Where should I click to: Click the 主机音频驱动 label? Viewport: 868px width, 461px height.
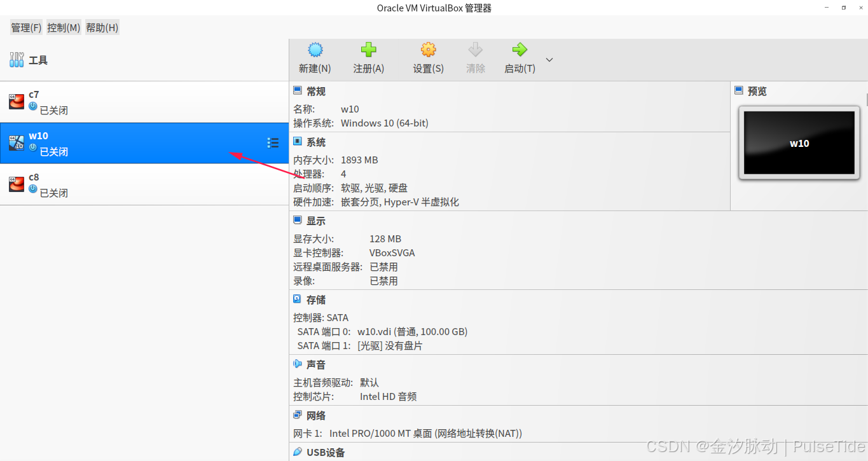[323, 382]
